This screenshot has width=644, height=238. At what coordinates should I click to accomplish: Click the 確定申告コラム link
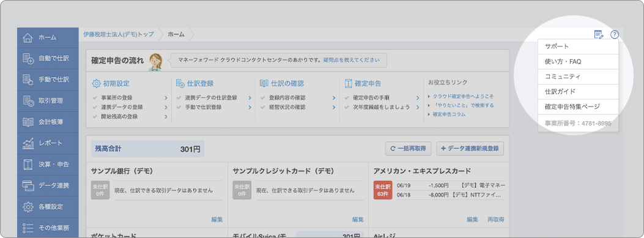pos(449,114)
